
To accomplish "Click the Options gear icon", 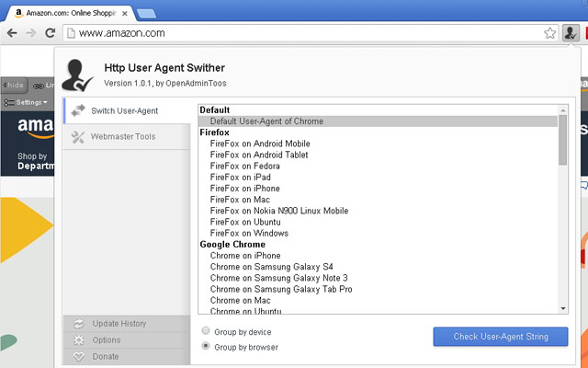I will (x=78, y=340).
